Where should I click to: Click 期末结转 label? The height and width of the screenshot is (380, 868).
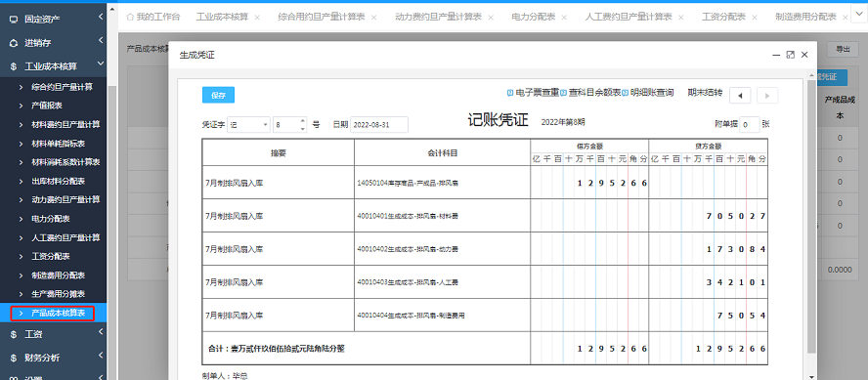(705, 93)
